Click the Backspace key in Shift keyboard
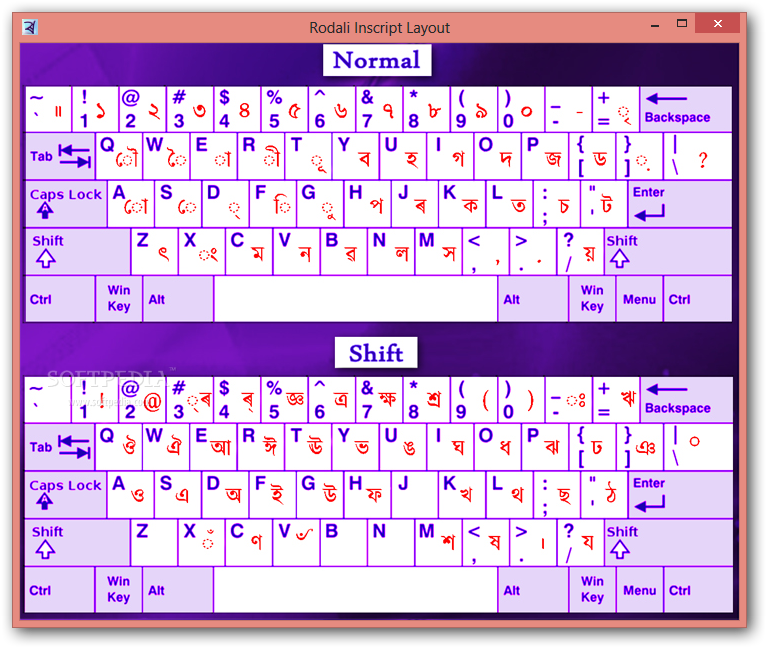767x648 pixels. [x=686, y=400]
